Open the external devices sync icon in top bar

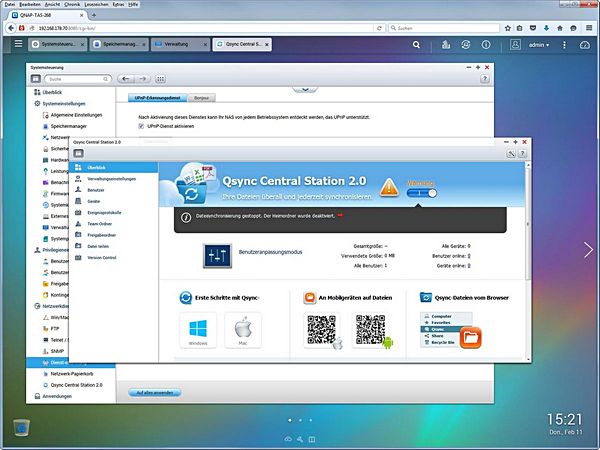click(x=466, y=45)
